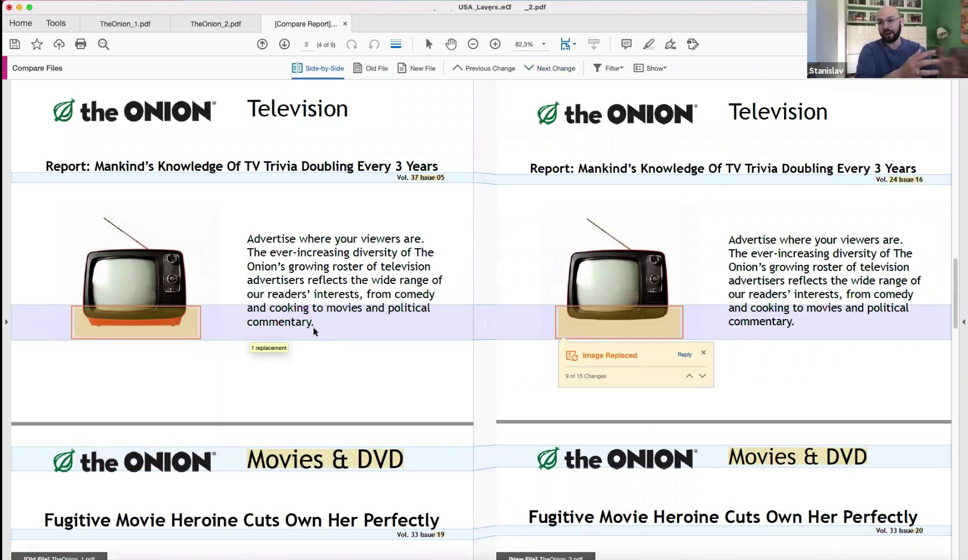The height and width of the screenshot is (560, 968).
Task: Click Movies & DVD heading in new file
Action: tap(798, 457)
